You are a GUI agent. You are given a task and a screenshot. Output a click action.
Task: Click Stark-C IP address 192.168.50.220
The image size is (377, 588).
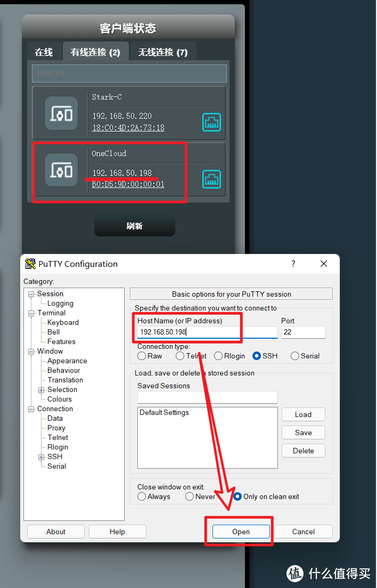point(122,116)
